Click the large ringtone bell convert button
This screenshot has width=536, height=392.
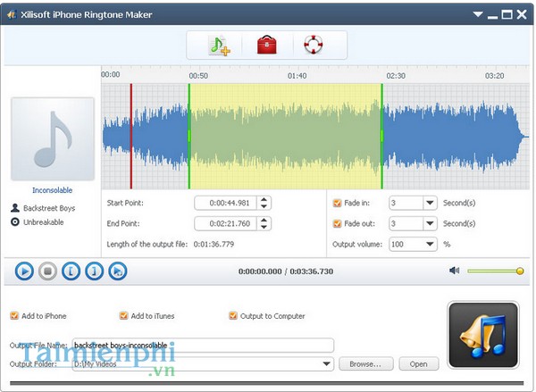pos(483,335)
